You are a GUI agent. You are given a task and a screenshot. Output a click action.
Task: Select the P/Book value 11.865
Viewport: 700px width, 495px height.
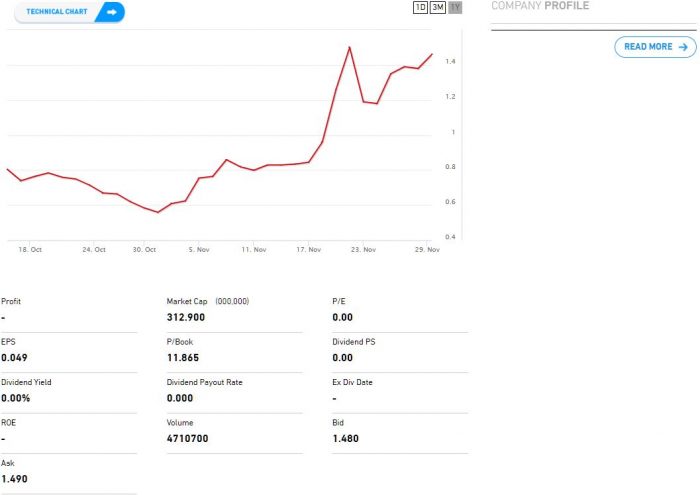tap(183, 357)
